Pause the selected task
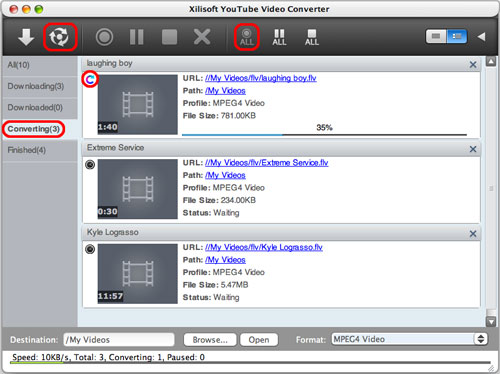The height and width of the screenshot is (374, 500). [x=137, y=37]
